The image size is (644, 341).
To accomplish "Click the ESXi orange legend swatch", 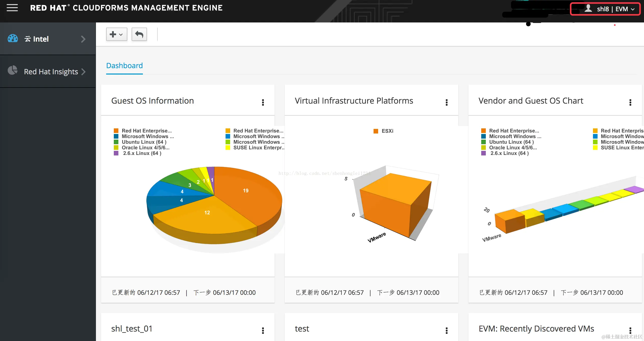I will click(x=376, y=131).
